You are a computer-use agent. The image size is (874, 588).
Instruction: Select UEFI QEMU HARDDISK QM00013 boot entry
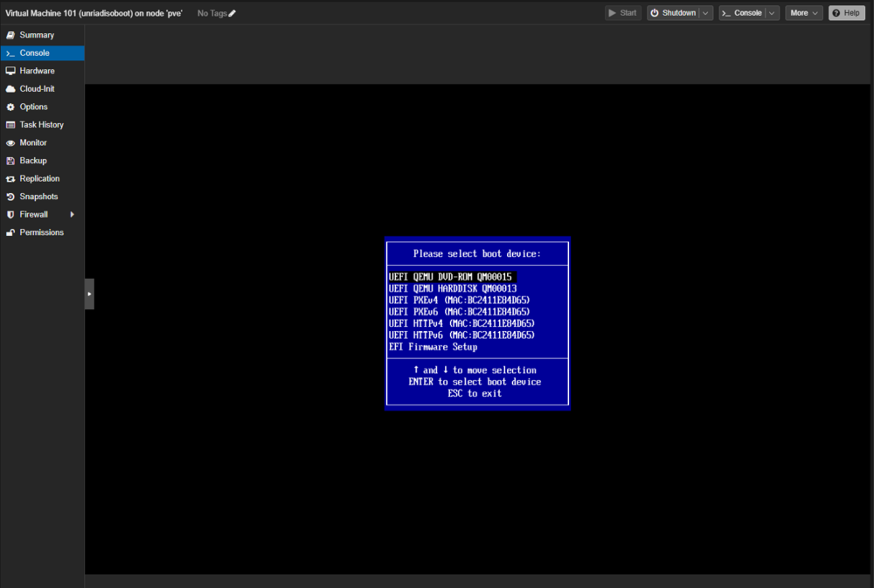pos(453,288)
